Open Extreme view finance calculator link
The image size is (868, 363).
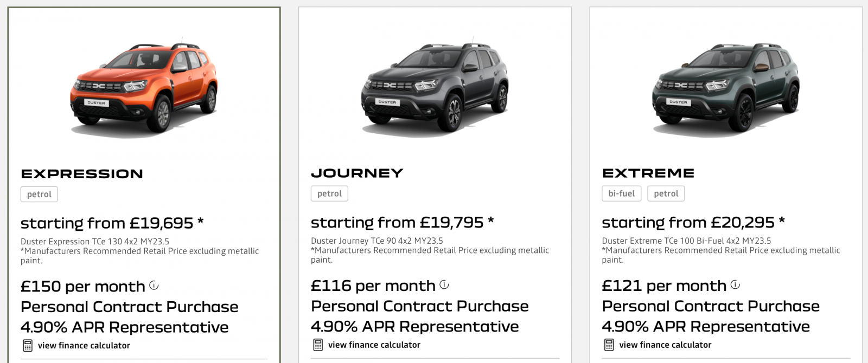pos(665,345)
